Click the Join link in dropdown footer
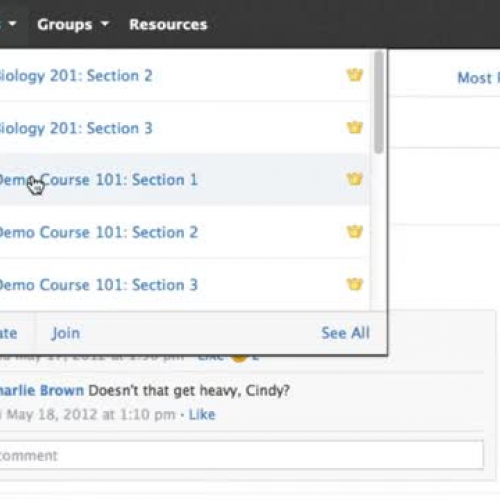 click(x=65, y=333)
